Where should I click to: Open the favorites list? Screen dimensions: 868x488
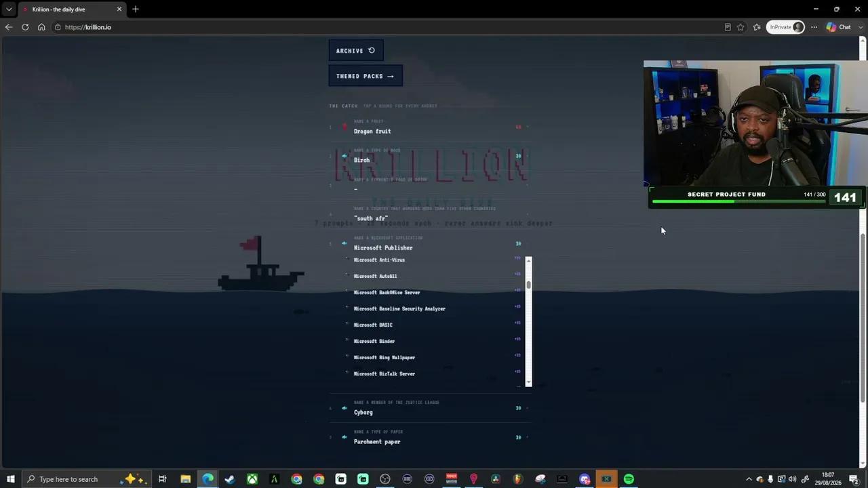(x=757, y=27)
